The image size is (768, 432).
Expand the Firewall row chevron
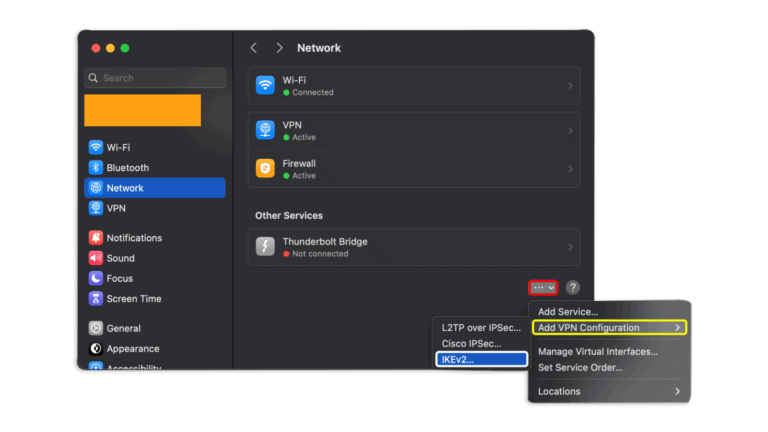pyautogui.click(x=570, y=169)
